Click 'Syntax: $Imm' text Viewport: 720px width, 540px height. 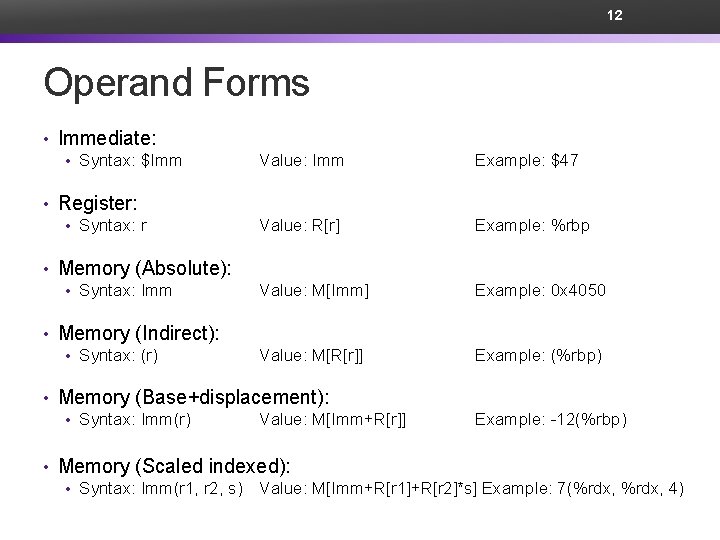tap(130, 160)
